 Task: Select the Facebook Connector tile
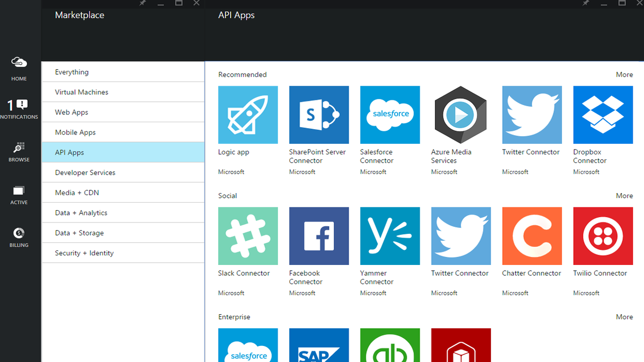pos(319,236)
